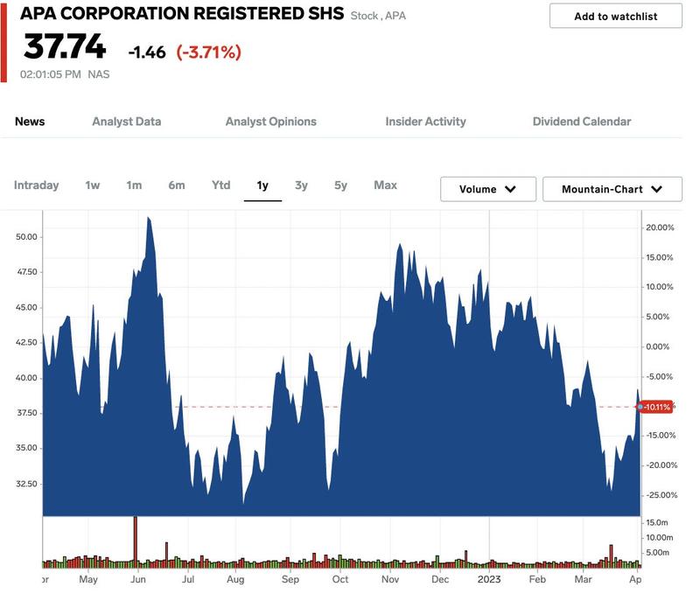Screen dimensions: 700x594
Task: Click the -25.00% percentage axis label
Action: pos(661,495)
